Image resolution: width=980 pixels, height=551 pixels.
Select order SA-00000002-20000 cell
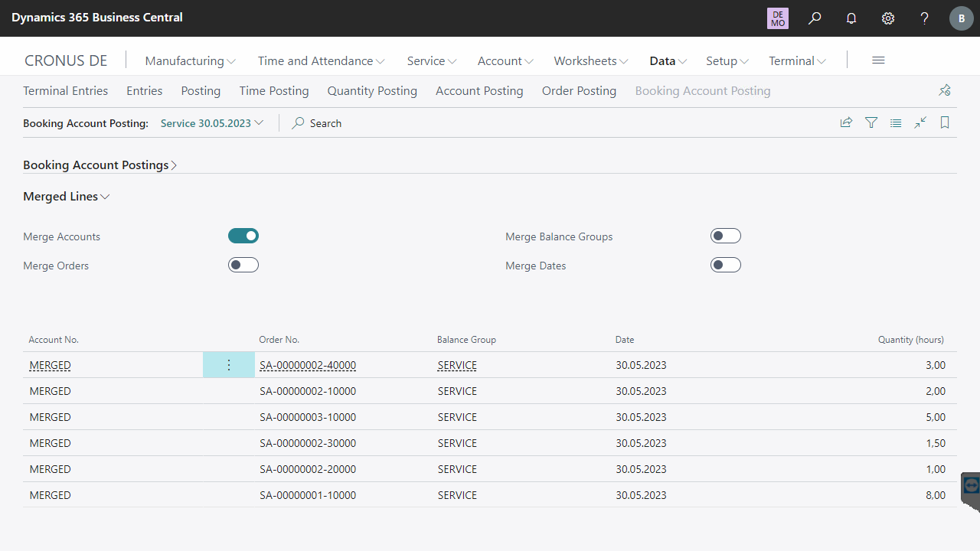pyautogui.click(x=308, y=469)
